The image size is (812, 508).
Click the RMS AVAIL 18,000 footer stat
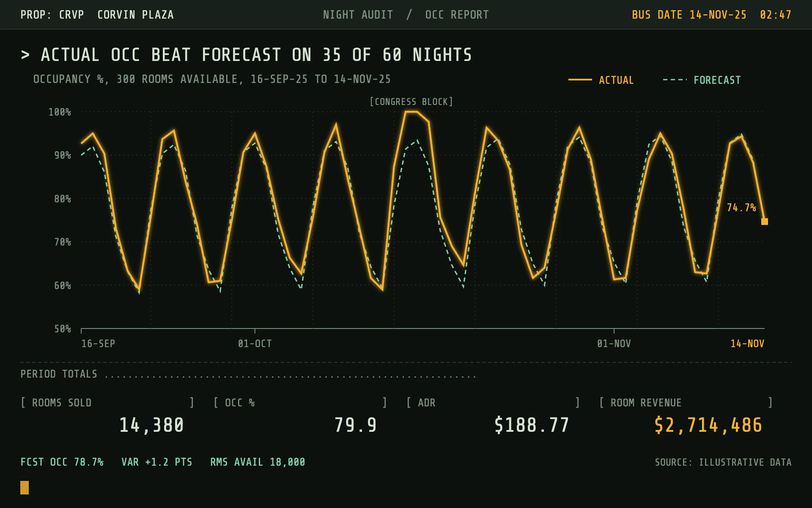pyautogui.click(x=258, y=462)
